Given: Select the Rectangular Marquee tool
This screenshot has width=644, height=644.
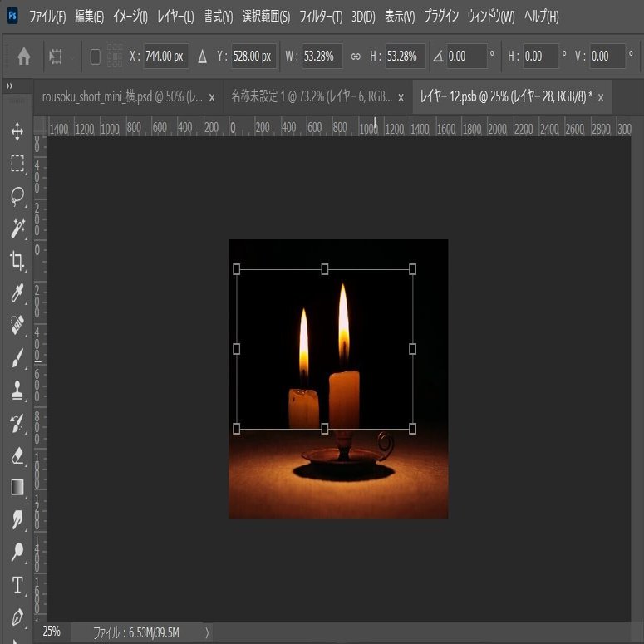Looking at the screenshot, I should [x=17, y=164].
